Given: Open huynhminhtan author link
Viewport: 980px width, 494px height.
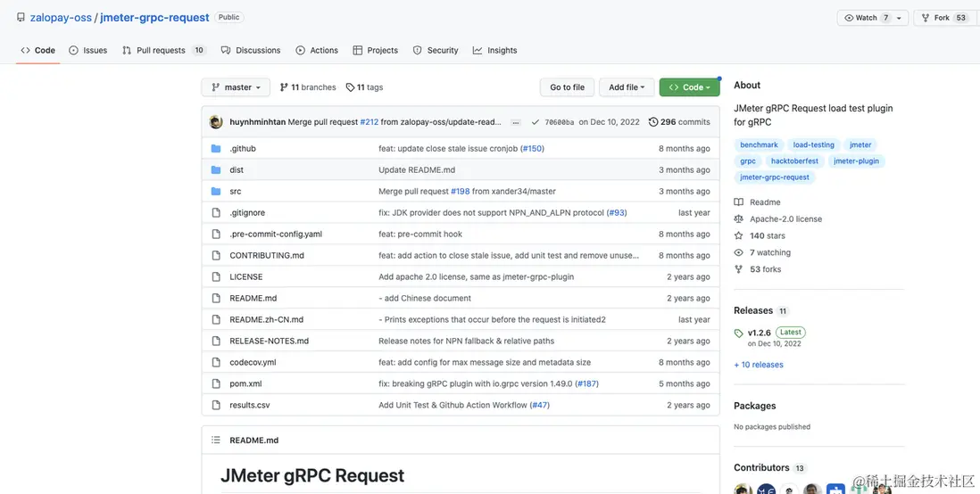Looking at the screenshot, I should pos(258,122).
